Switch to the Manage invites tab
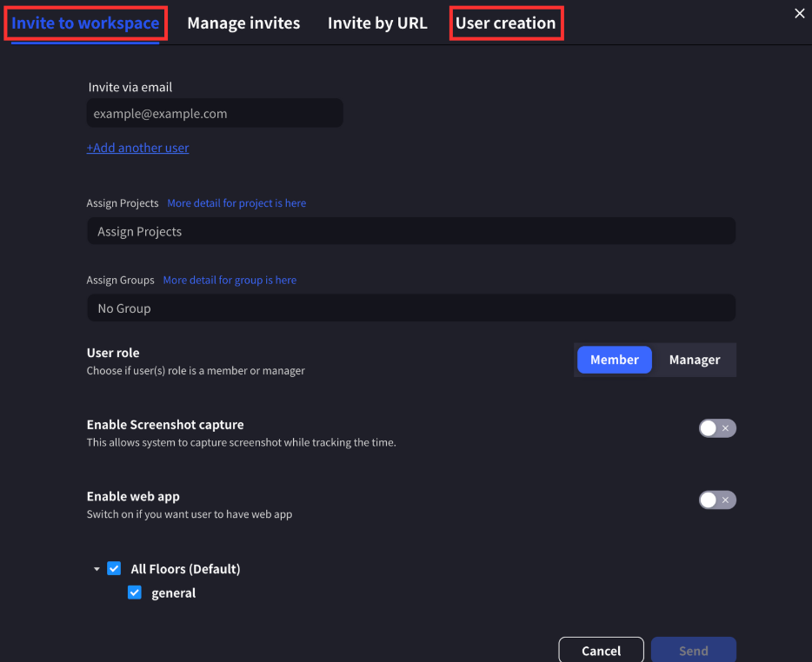 (243, 23)
